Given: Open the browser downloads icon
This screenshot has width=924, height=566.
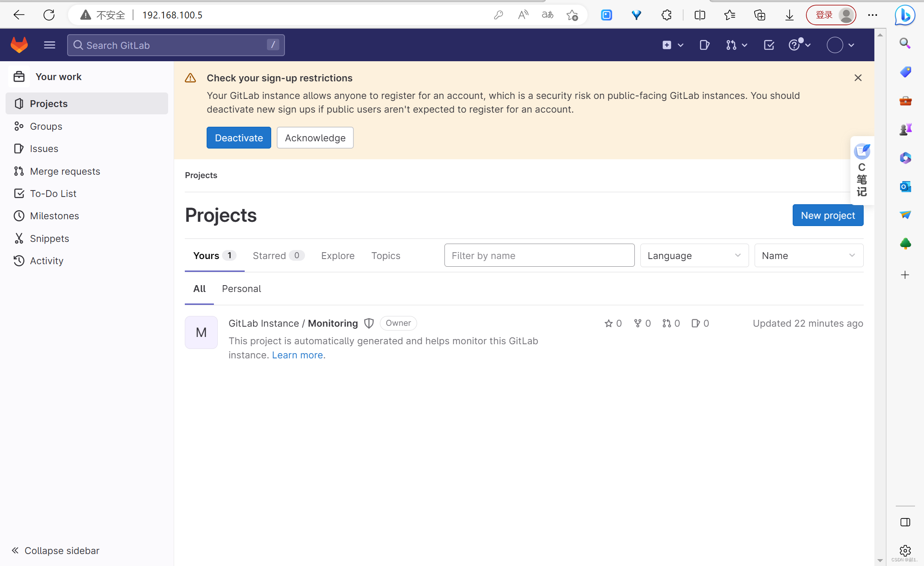Looking at the screenshot, I should click(x=789, y=15).
